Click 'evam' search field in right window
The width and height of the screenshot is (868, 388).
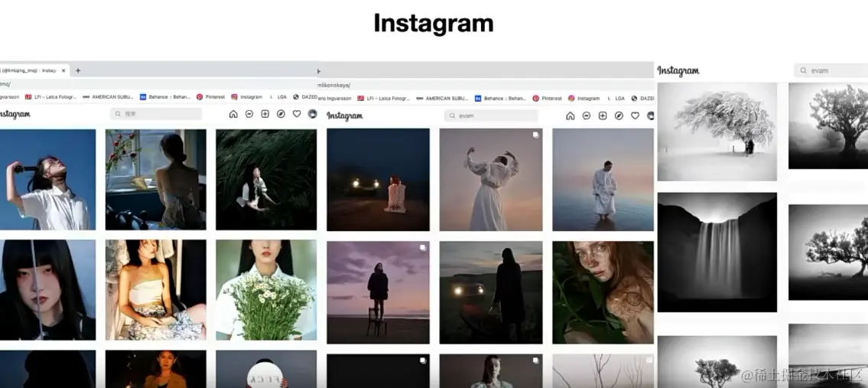pos(831,70)
